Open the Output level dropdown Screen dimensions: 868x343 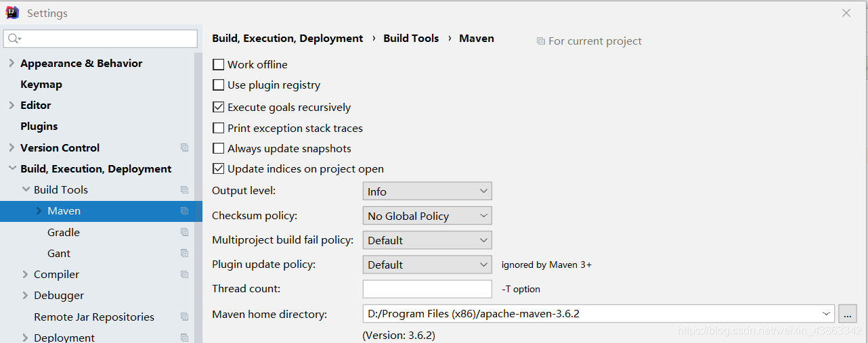[x=427, y=191]
